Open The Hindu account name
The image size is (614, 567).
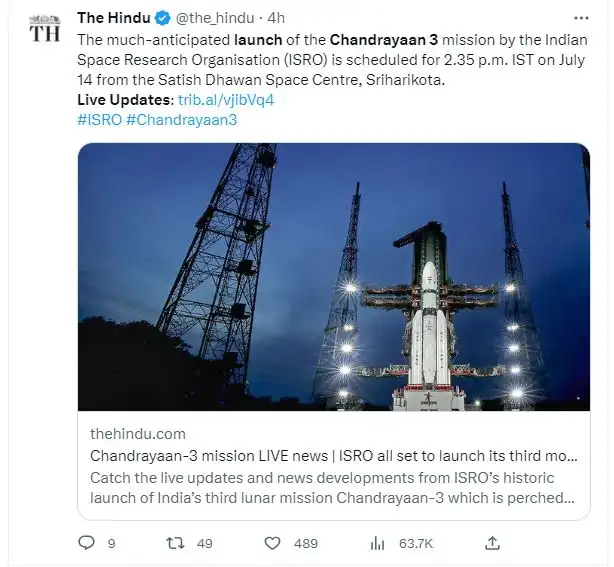click(x=113, y=16)
